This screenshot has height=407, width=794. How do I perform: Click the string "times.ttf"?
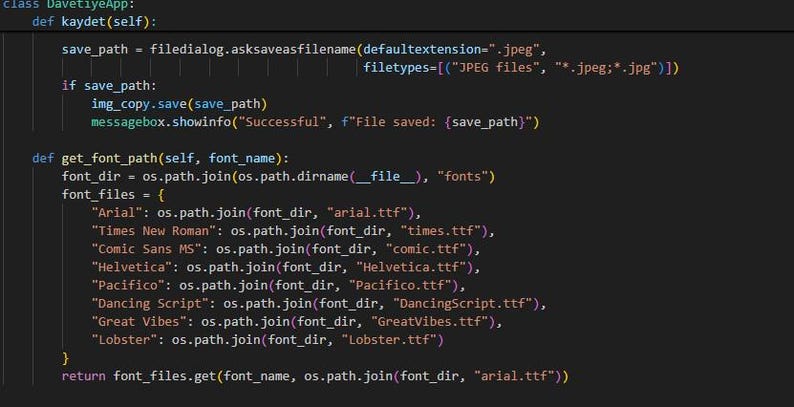tap(440, 231)
